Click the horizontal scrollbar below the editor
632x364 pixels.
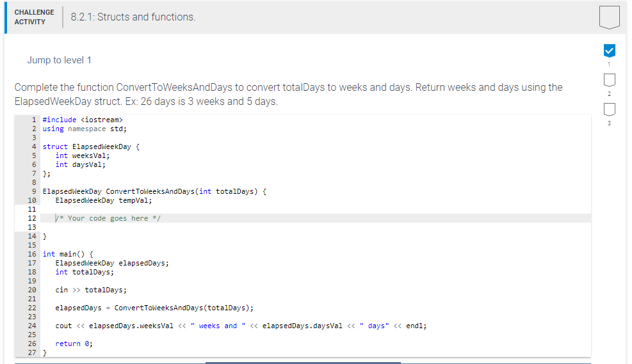303,362
